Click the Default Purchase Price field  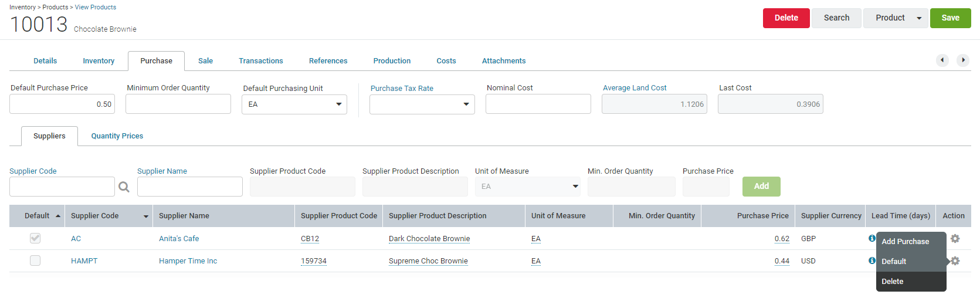coord(62,104)
